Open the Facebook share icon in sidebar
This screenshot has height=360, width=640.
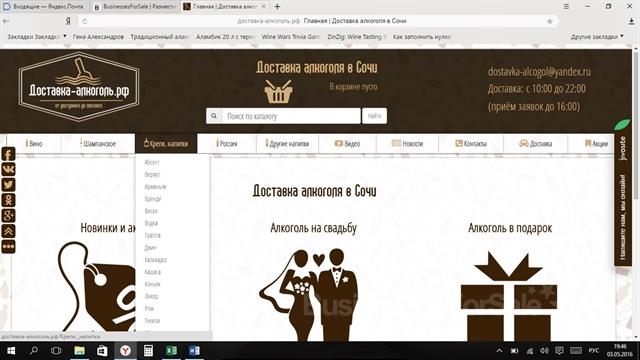(9, 154)
